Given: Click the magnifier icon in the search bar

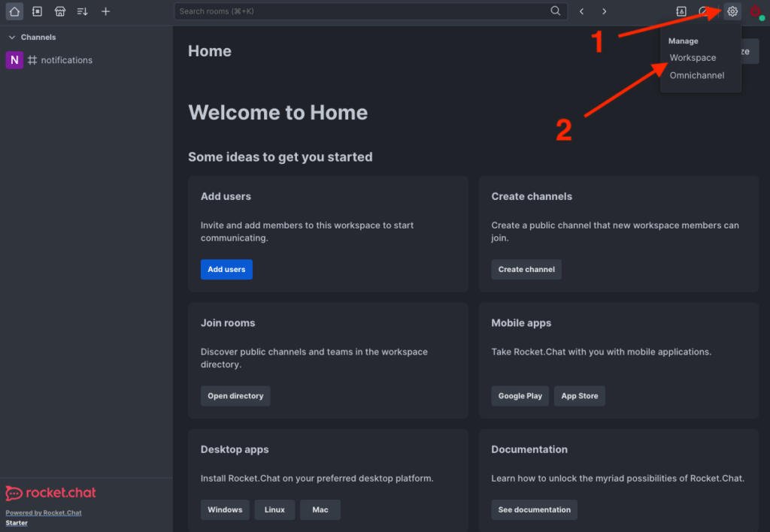Looking at the screenshot, I should pos(556,11).
